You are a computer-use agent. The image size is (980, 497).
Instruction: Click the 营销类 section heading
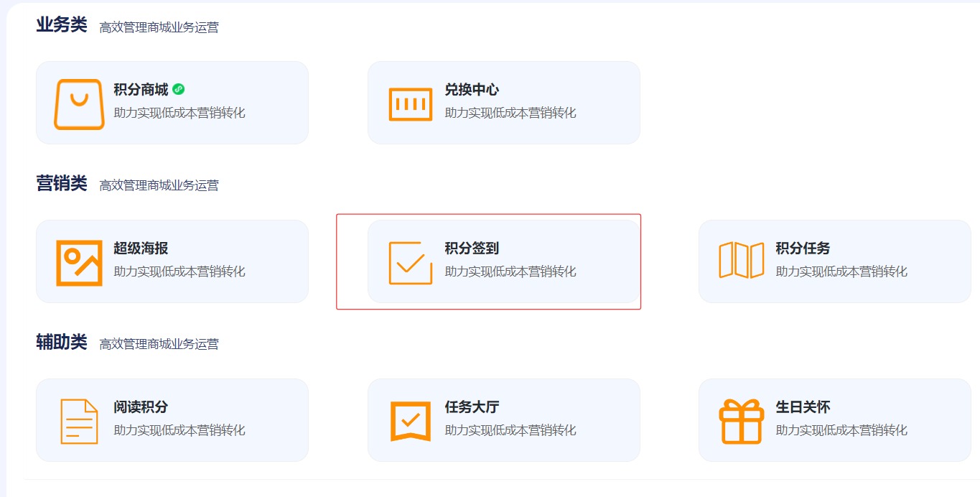coord(62,184)
